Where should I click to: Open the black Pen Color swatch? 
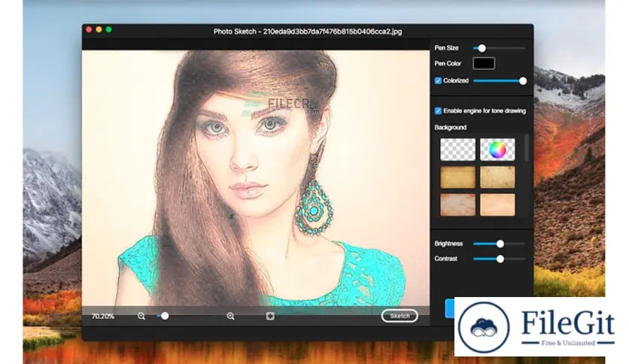click(x=484, y=63)
